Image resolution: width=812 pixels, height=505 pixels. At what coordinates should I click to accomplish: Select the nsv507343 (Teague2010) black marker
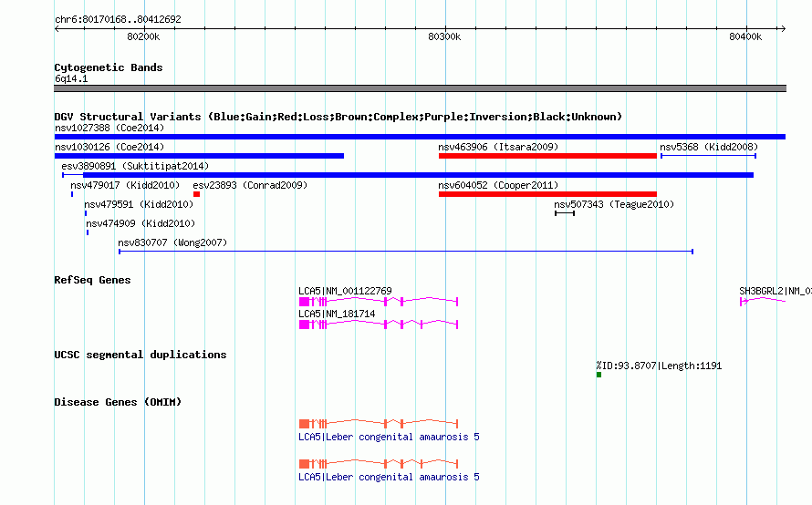[565, 213]
